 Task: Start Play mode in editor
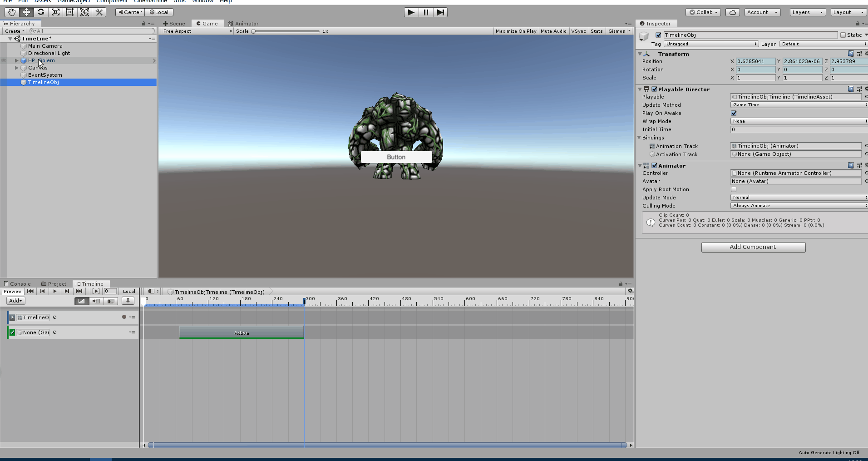(x=411, y=12)
